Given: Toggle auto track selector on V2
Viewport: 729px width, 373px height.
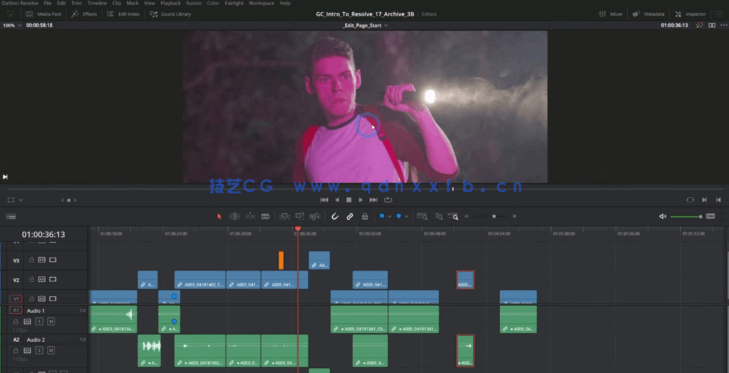Looking at the screenshot, I should coord(42,280).
